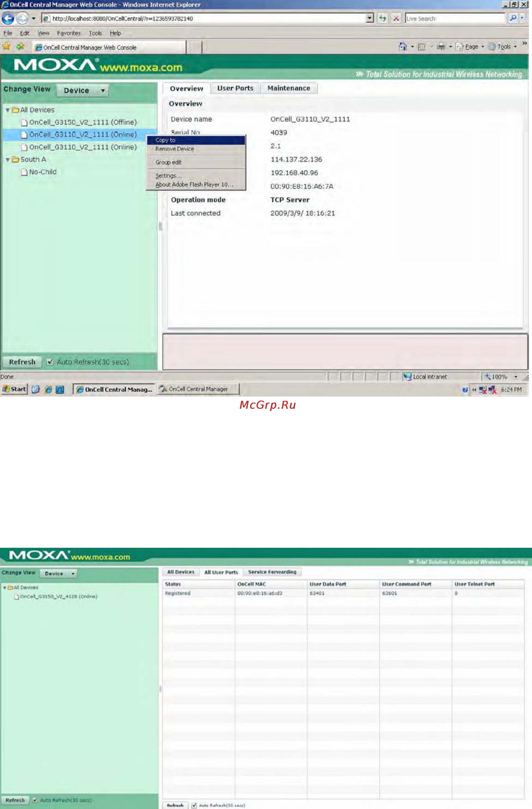Click Refresh button in the lower left panel
The width and height of the screenshot is (532, 809).
pyautogui.click(x=15, y=800)
